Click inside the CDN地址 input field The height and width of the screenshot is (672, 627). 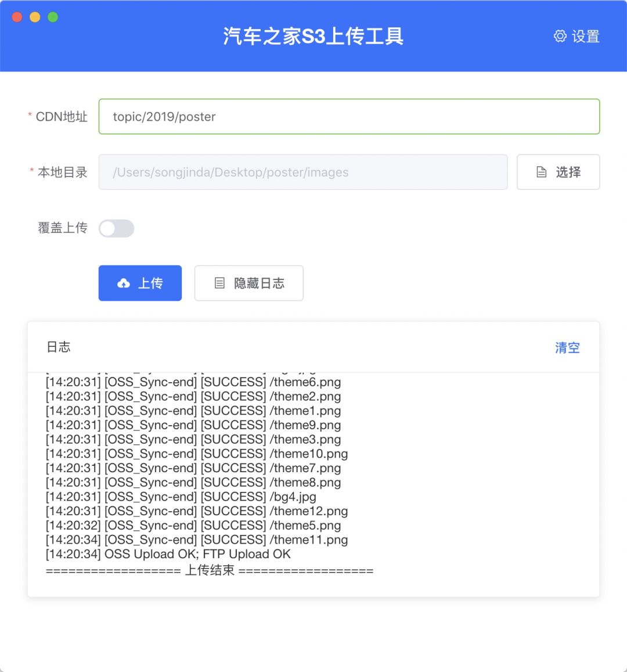(348, 117)
